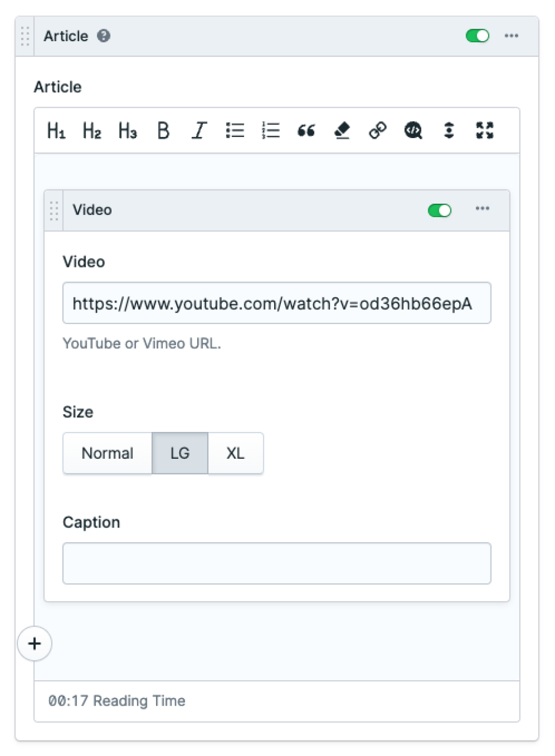Toggle bold text formatting

tap(163, 130)
